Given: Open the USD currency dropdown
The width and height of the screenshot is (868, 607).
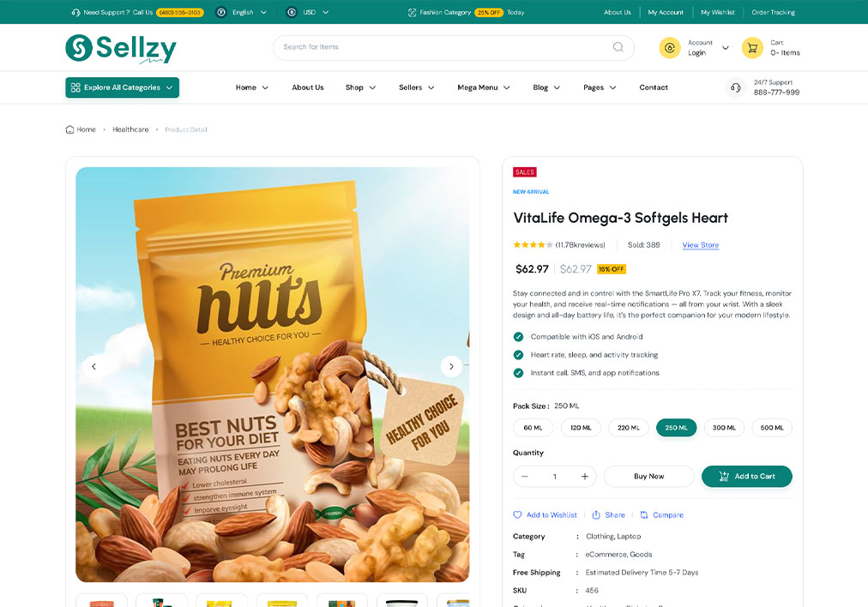Looking at the screenshot, I should tap(308, 12).
